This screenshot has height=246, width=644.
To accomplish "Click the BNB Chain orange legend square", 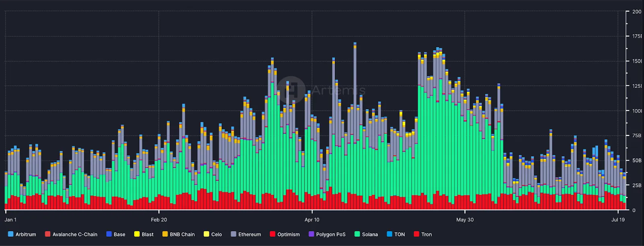I will (165, 234).
